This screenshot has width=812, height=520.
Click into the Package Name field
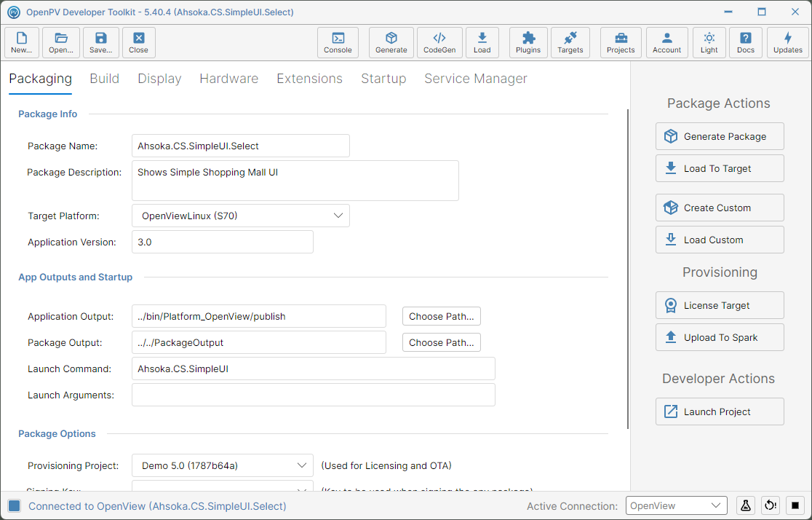[241, 146]
